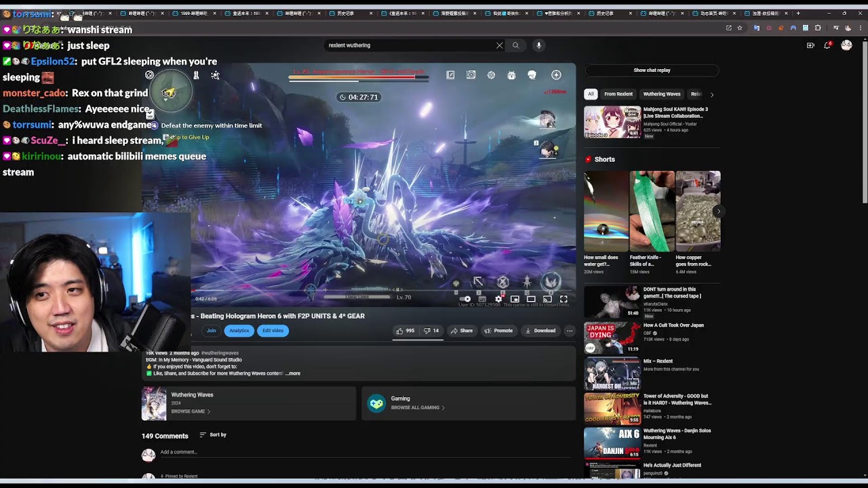Open YouTube notifications bell
The image size is (868, 488).
(x=827, y=45)
